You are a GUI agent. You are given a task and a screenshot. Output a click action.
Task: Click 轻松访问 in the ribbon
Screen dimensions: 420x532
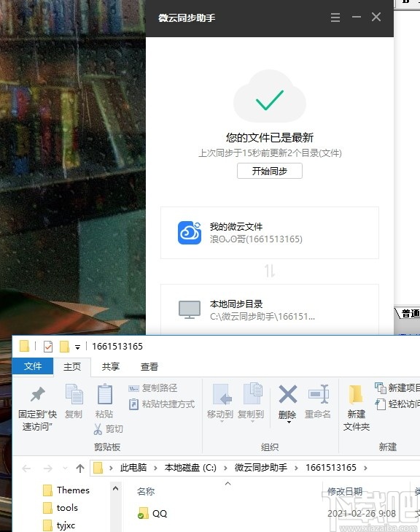click(x=397, y=404)
